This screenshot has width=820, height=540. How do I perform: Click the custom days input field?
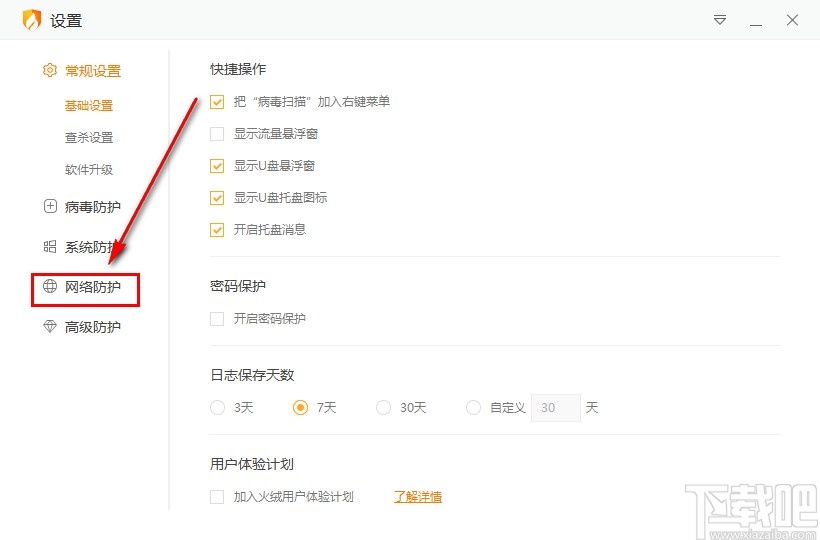(x=555, y=408)
